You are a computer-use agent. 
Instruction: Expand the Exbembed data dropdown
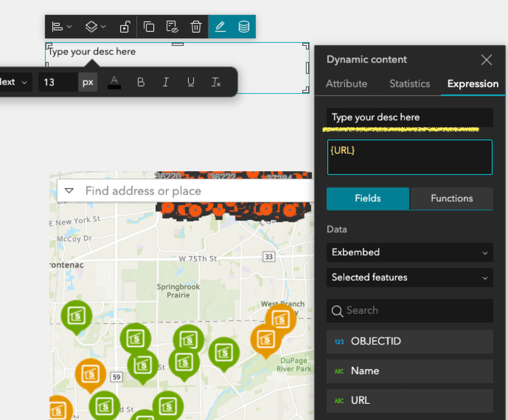coord(410,252)
